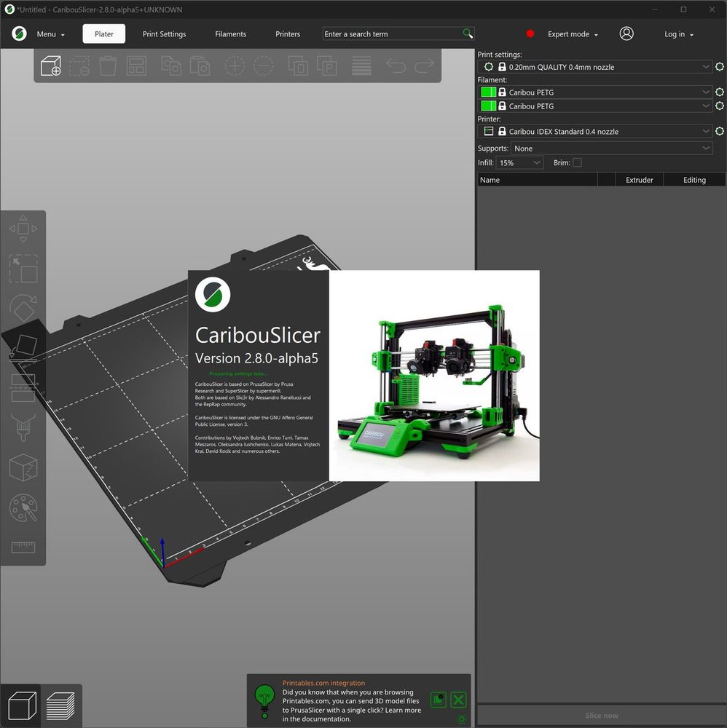The width and height of the screenshot is (727, 728).
Task: Open the Log in menu
Action: coord(678,34)
